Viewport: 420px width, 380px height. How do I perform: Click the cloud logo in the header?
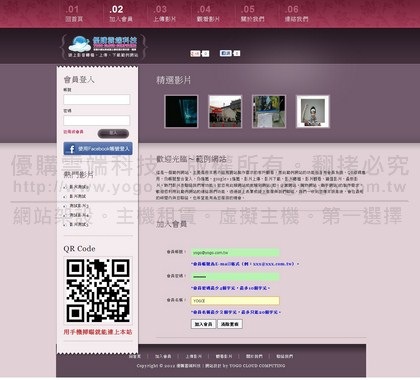(x=103, y=46)
